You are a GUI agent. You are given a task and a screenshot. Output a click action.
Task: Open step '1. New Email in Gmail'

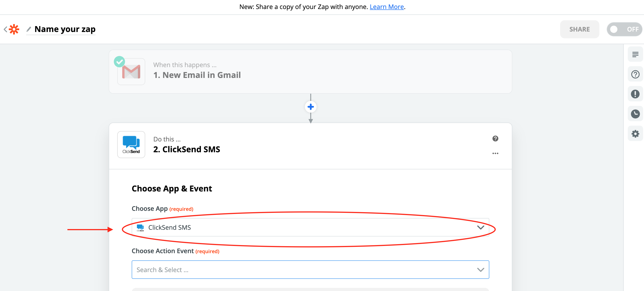coord(197,75)
